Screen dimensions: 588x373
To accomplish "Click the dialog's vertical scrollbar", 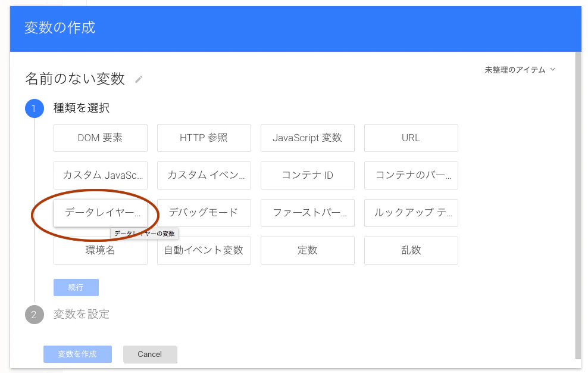I will click(578, 206).
